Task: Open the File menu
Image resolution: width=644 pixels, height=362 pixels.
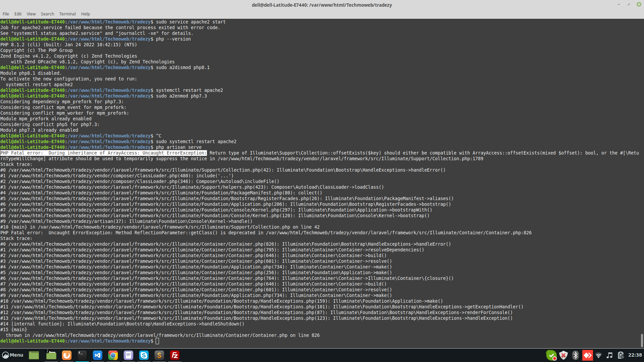Action: point(6,14)
